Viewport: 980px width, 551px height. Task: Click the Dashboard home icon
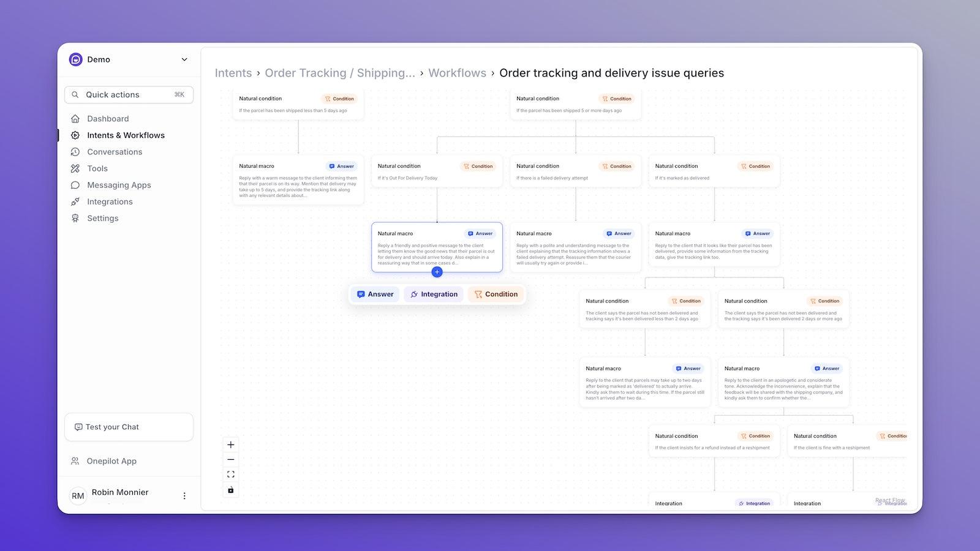pos(75,119)
